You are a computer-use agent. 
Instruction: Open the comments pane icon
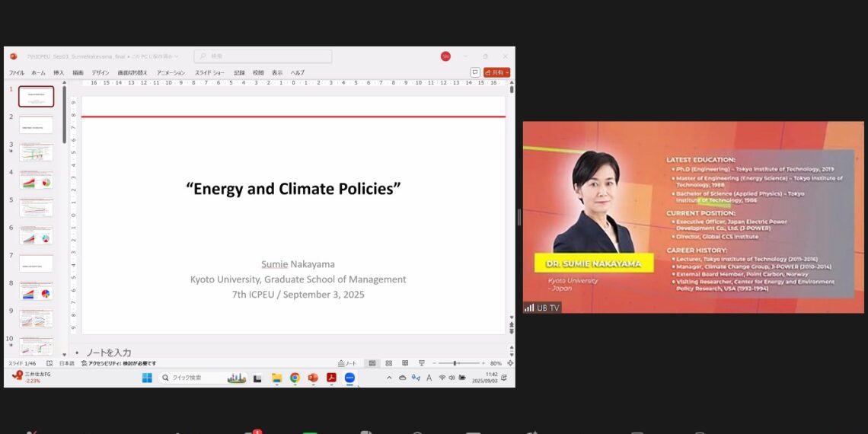pos(475,72)
